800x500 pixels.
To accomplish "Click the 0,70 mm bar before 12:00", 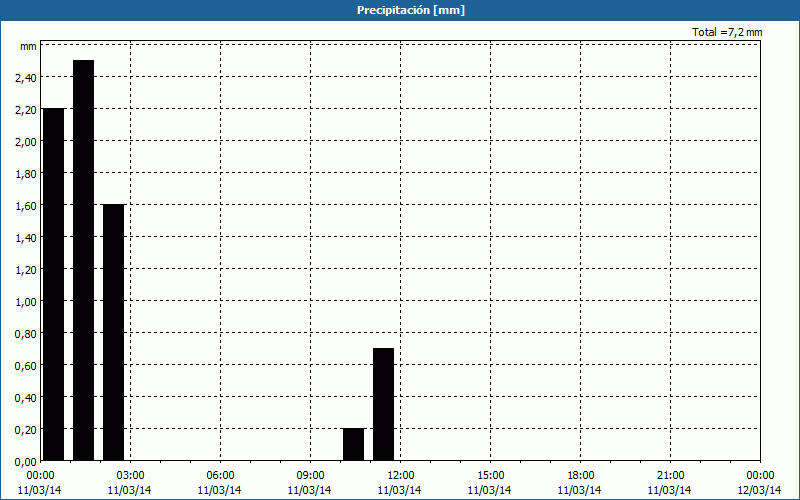I will click(384, 405).
